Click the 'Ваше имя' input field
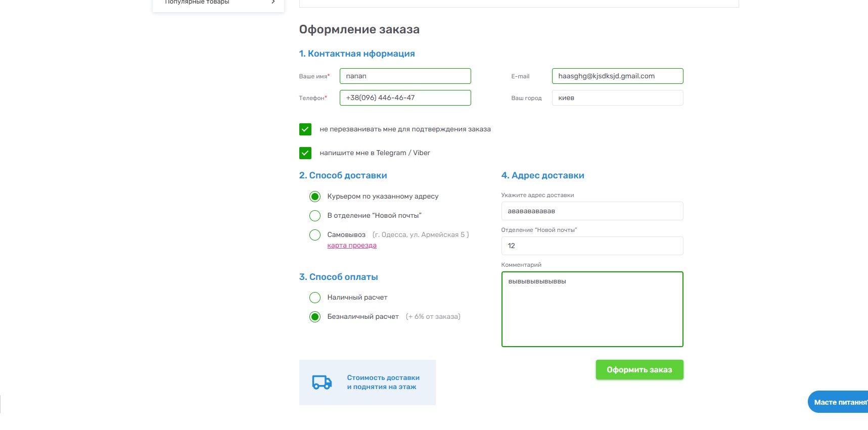The width and height of the screenshot is (868, 430). [405, 76]
